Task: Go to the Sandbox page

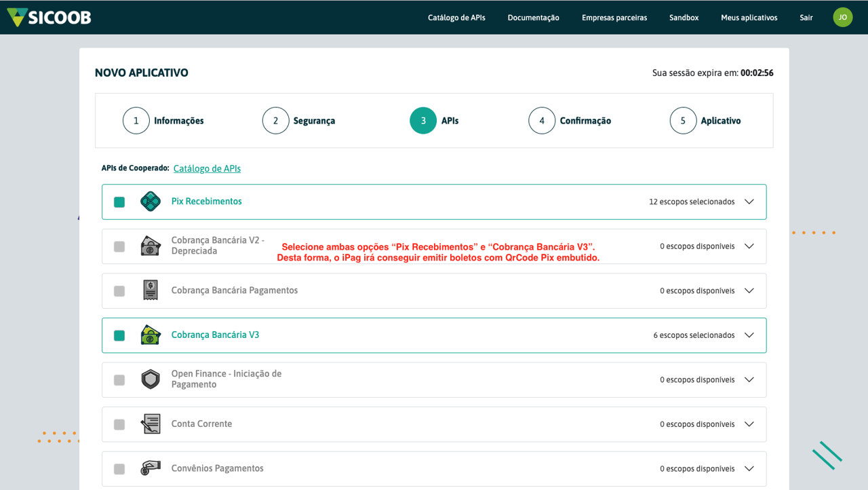Action: click(684, 18)
